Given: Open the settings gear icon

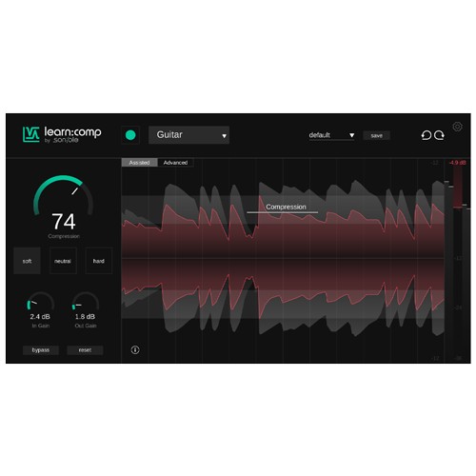Looking at the screenshot, I should point(457,127).
